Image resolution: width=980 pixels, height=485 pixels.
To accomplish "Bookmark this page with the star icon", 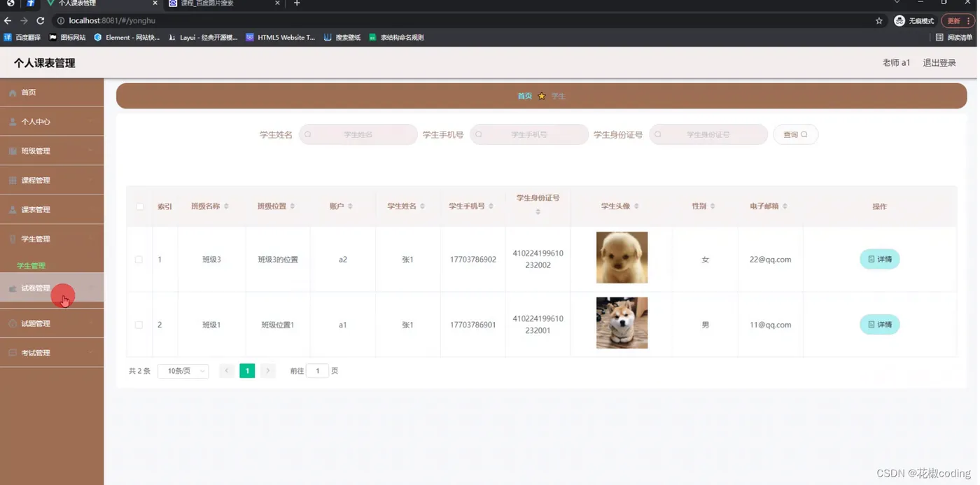I will coord(878,21).
